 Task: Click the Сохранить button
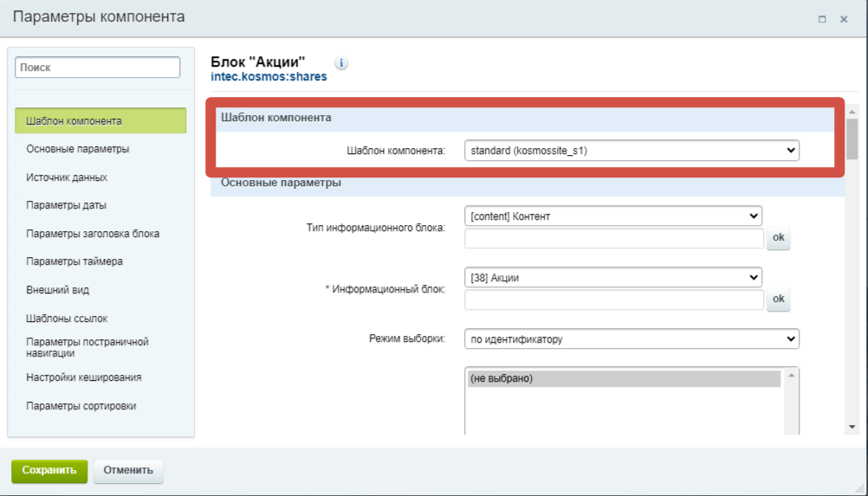[x=49, y=471]
